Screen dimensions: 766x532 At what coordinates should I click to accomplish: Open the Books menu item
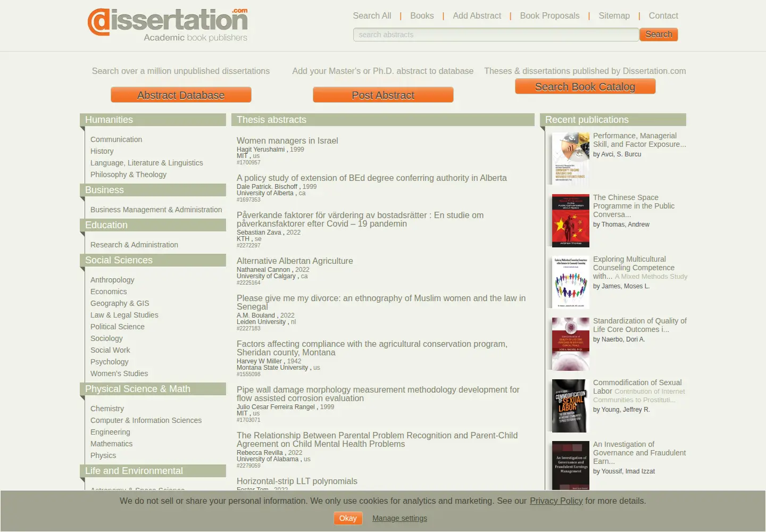pyautogui.click(x=422, y=16)
